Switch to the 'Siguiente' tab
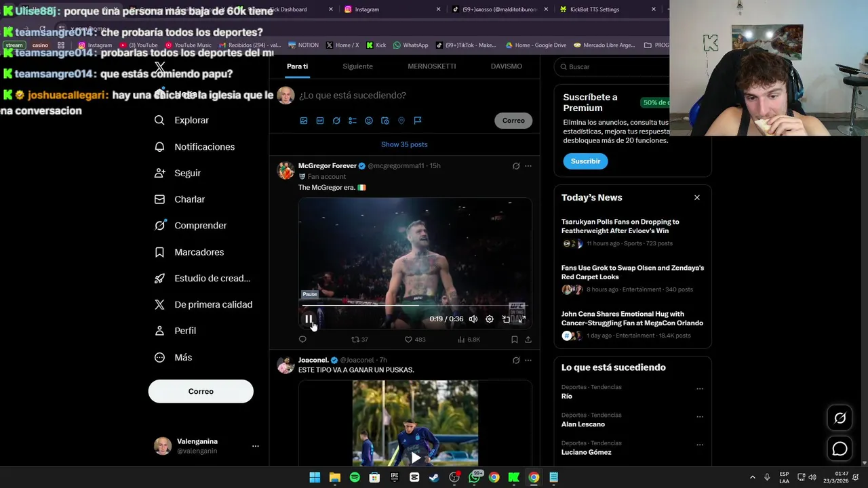 pos(357,66)
